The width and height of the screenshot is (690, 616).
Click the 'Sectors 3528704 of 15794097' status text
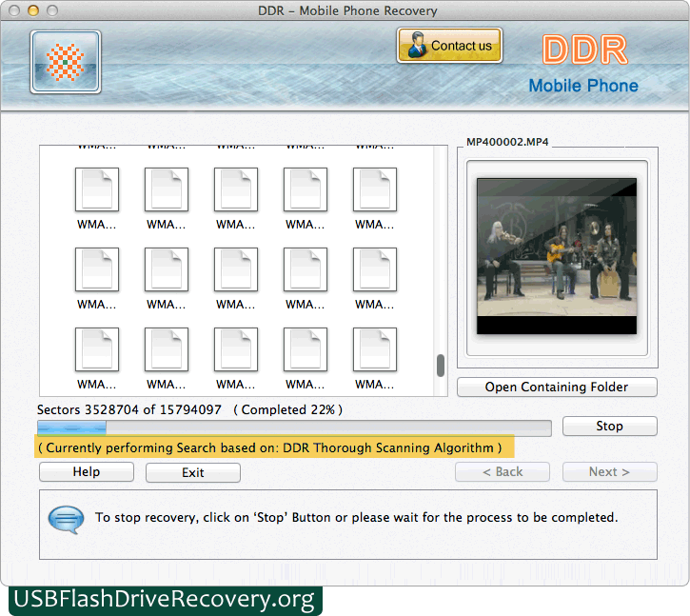point(128,409)
